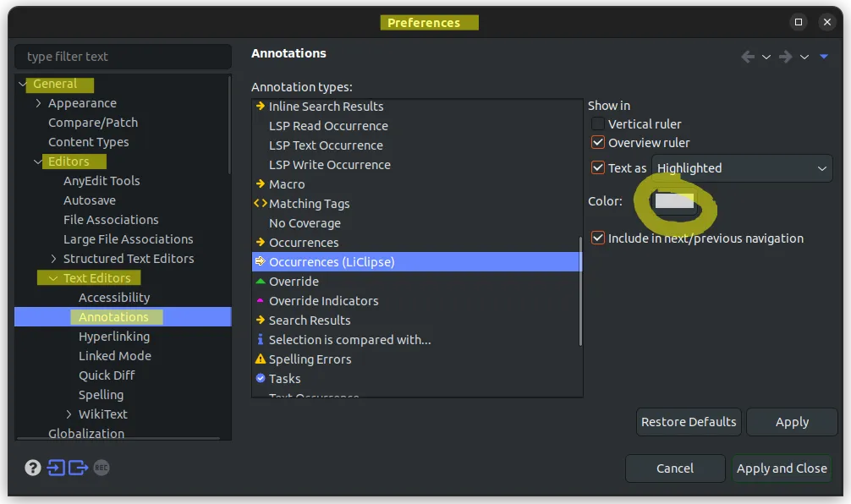Enable the Vertical ruler checkbox
The width and height of the screenshot is (851, 504).
tap(598, 124)
